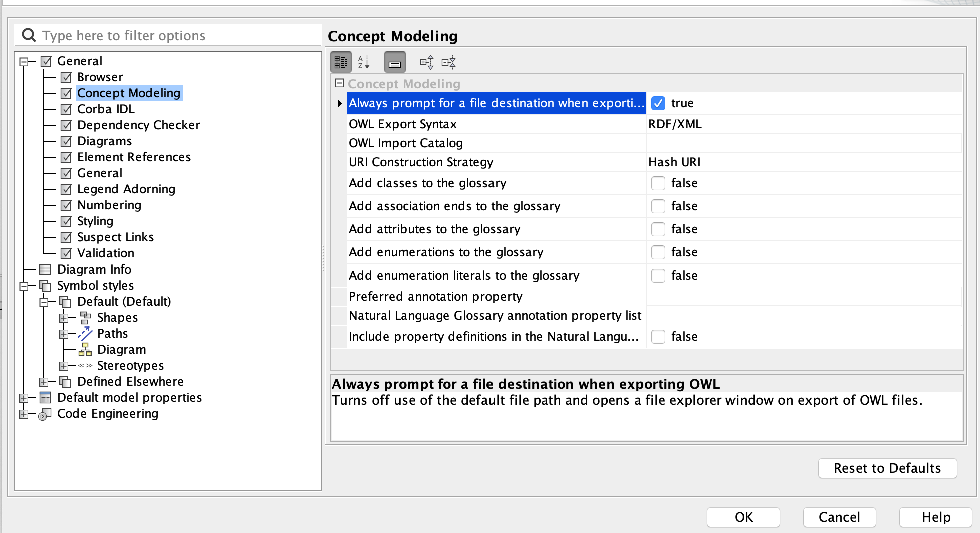Image resolution: width=980 pixels, height=533 pixels.
Task: Toggle the show description toolbar icon
Action: tap(395, 62)
